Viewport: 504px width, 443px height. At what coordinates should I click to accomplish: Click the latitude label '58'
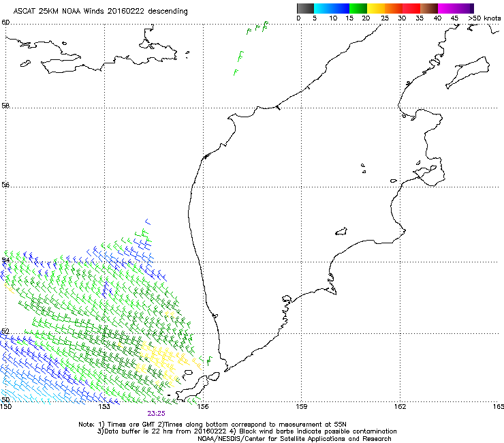pos(5,106)
